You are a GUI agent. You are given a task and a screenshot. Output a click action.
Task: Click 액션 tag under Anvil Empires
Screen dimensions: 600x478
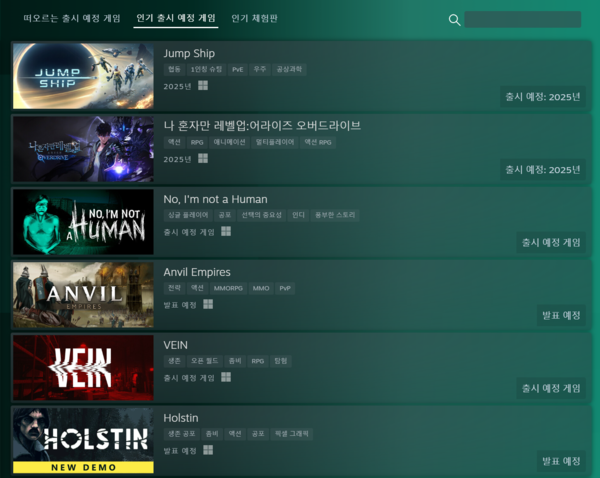[197, 288]
